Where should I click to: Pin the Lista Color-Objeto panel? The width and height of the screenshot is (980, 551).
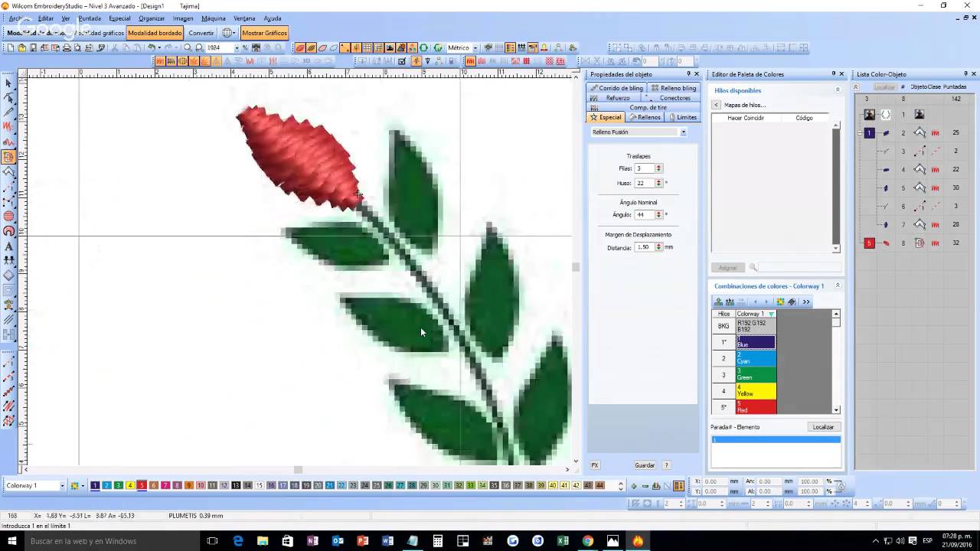coord(962,74)
